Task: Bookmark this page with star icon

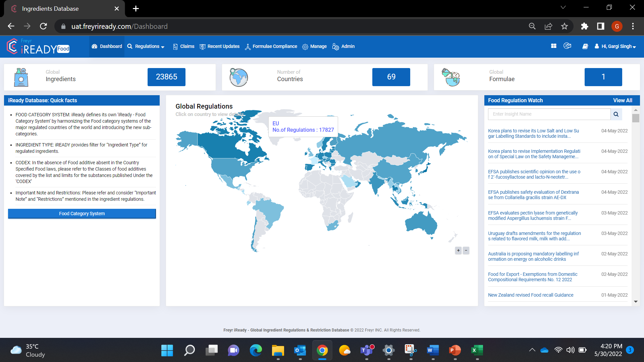Action: coord(565,26)
